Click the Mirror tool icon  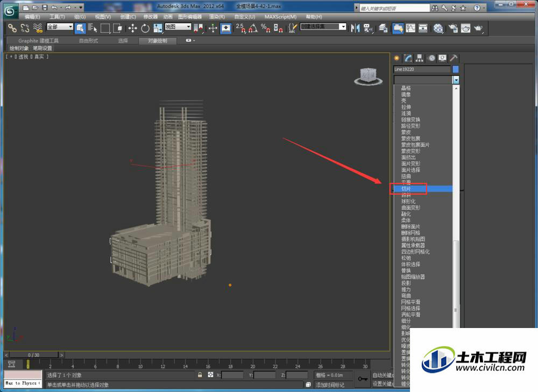pos(355,28)
